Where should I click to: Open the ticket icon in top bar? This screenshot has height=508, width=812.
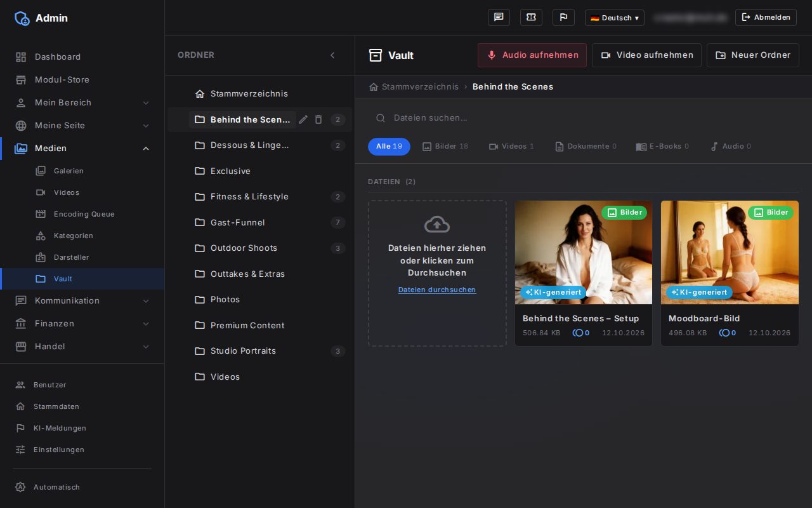tap(531, 18)
